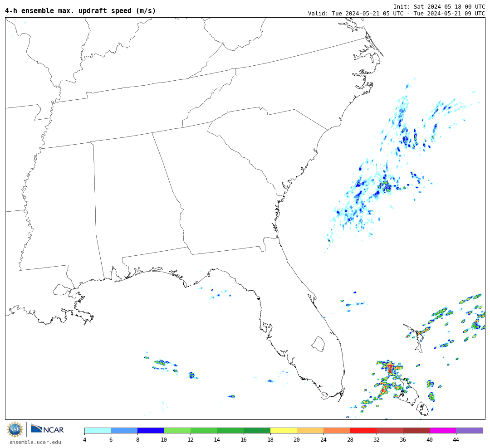Viewport: 490px width, 448px height.
Task: Select the bright red 28–32 color swatch
Action: pos(363,430)
